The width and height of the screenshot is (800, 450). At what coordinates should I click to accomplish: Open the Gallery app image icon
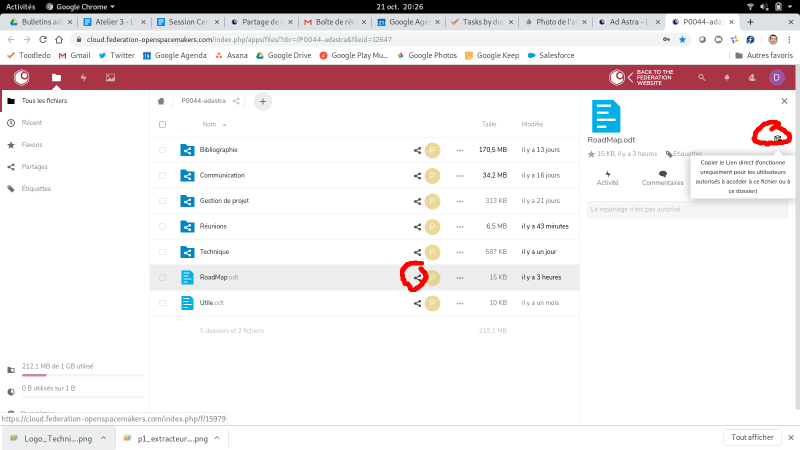(110, 77)
